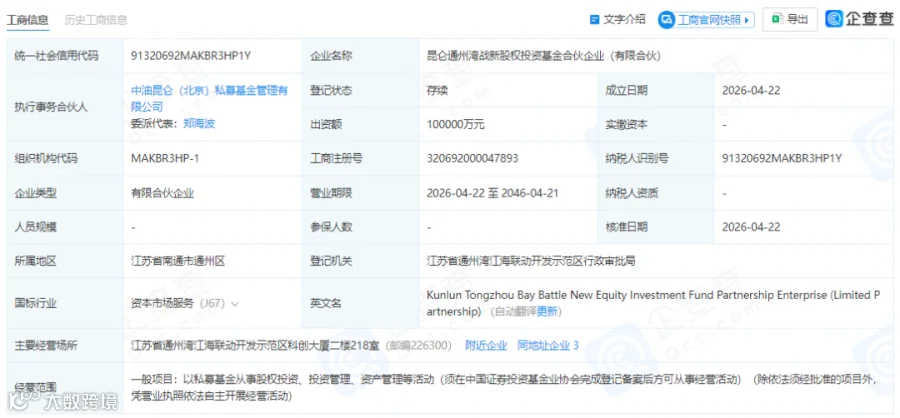
Task: Open 附近企业 link
Action: (x=486, y=345)
